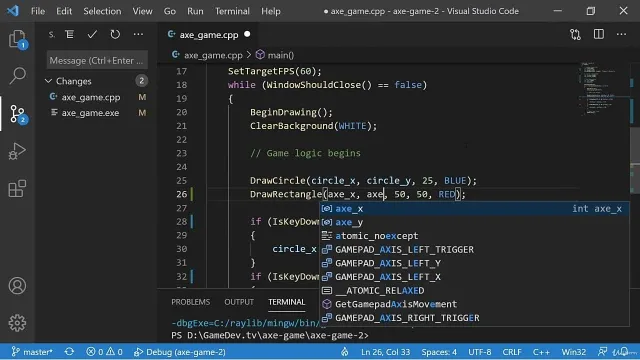Refresh source control with the circular arrow
Image resolution: width=640 pixels, height=360 pixels.
click(115, 35)
